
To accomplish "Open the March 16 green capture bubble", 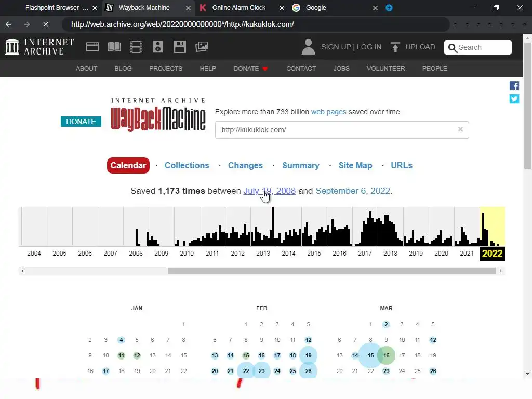I will tap(387, 355).
